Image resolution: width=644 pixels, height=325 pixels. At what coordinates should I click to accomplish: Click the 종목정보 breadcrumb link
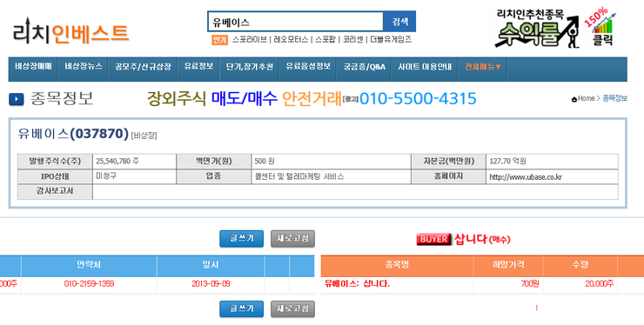[x=614, y=98]
